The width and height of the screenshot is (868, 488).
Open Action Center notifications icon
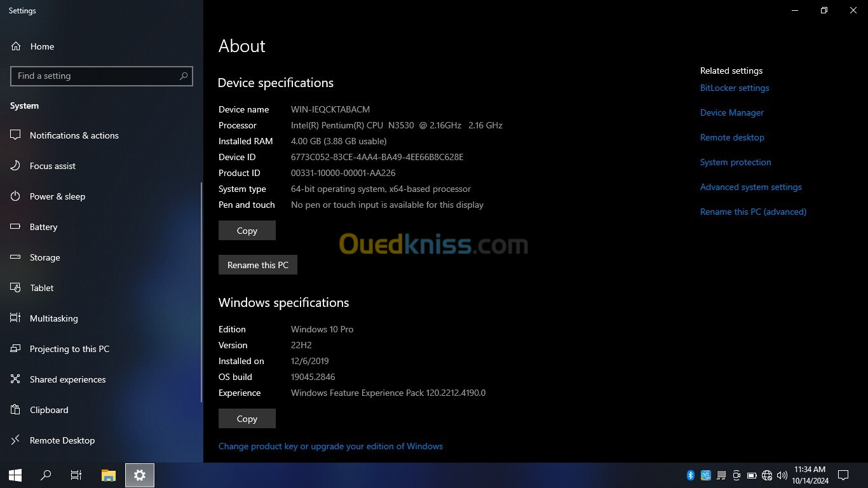point(843,475)
